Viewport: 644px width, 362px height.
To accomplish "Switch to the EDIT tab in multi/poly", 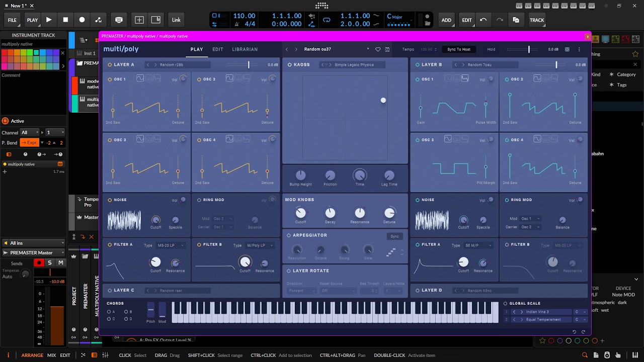I will pyautogui.click(x=218, y=49).
